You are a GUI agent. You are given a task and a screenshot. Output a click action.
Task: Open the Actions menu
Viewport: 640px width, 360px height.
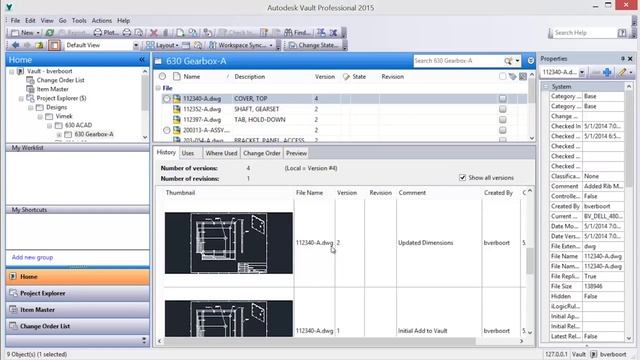click(102, 20)
